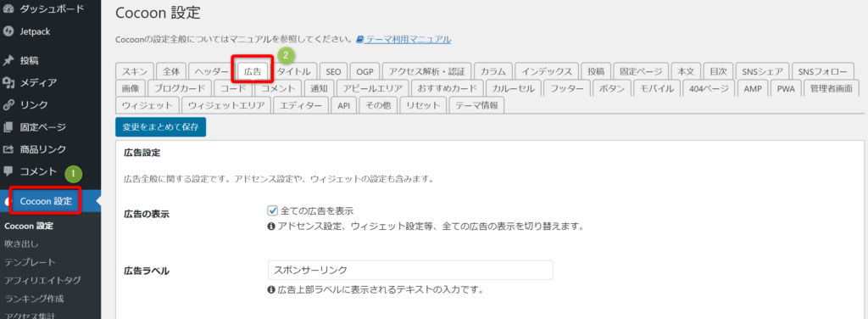Switch to the おすすめカード tab
Image resolution: width=868 pixels, height=319 pixels.
(448, 88)
